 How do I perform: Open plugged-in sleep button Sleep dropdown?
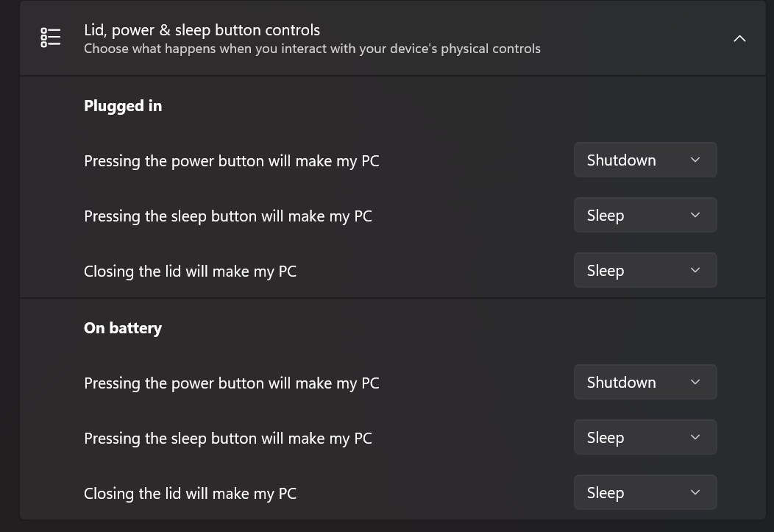coord(645,215)
